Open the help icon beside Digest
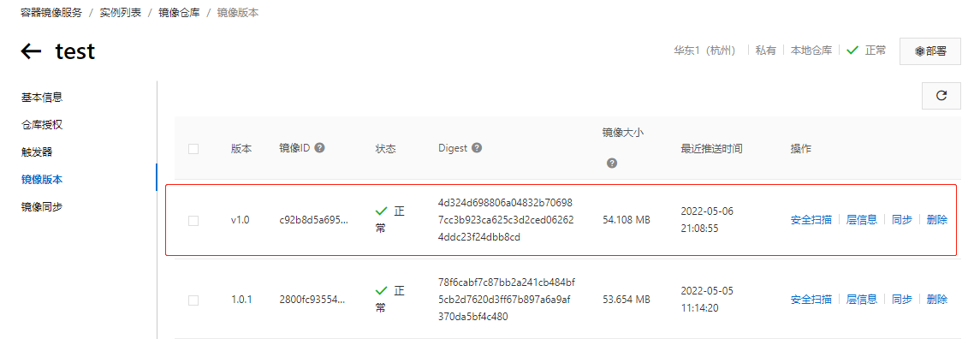This screenshot has width=980, height=339. [477, 148]
